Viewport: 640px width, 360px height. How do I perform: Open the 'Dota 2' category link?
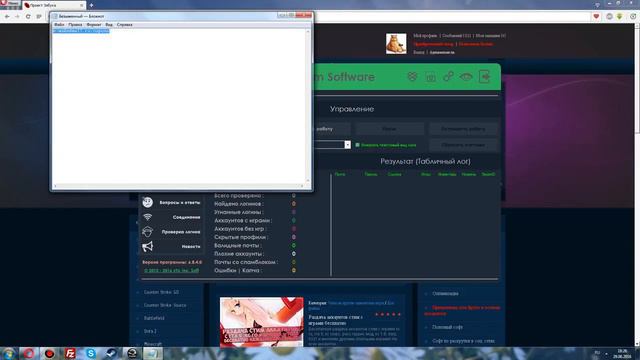coord(150,331)
